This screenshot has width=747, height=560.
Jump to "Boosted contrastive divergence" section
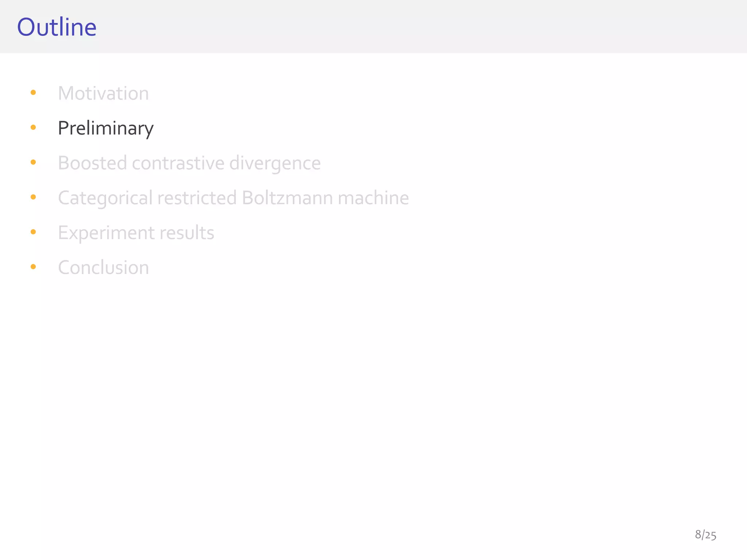point(189,163)
